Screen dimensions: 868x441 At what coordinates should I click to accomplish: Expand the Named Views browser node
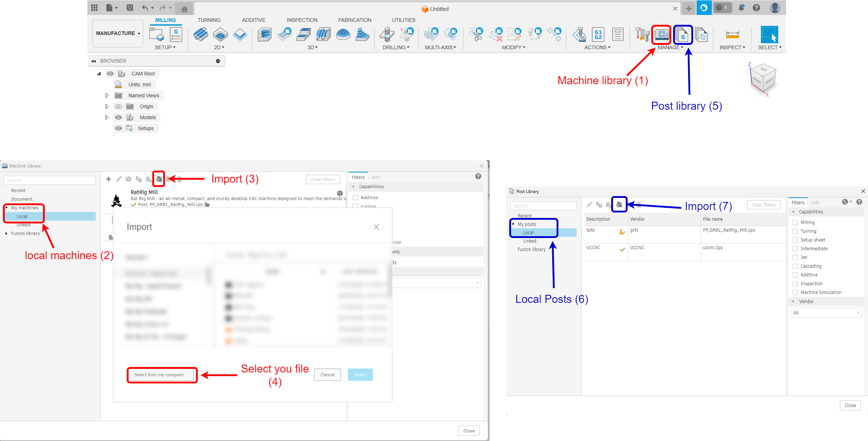coord(107,95)
